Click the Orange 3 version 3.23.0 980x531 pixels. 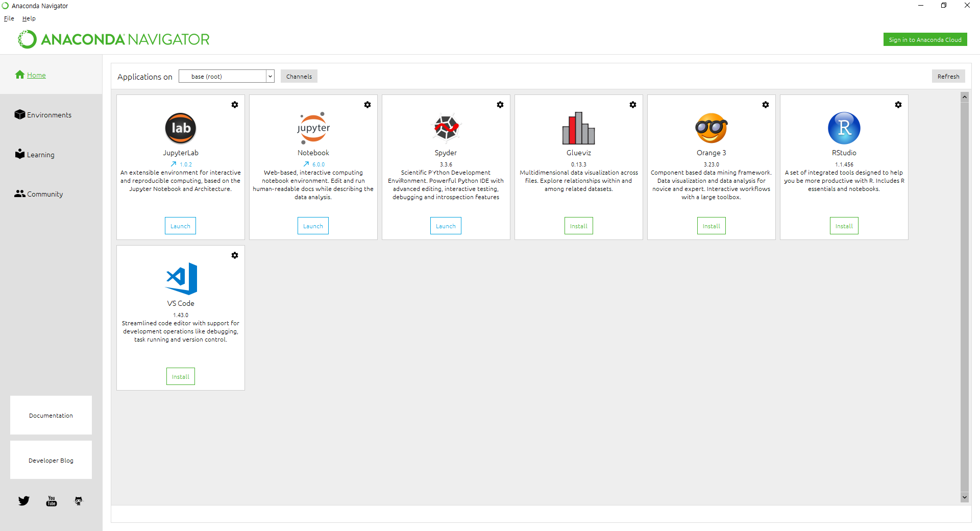[x=712, y=164]
